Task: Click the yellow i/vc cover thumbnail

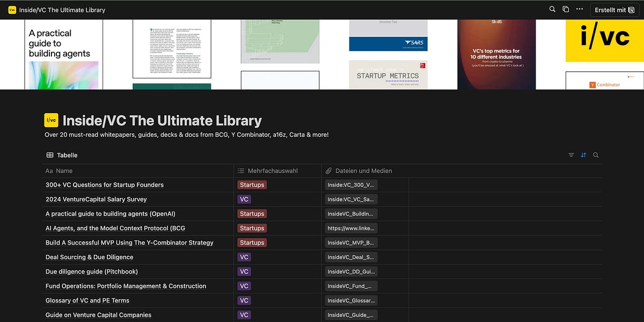Action: point(605,41)
